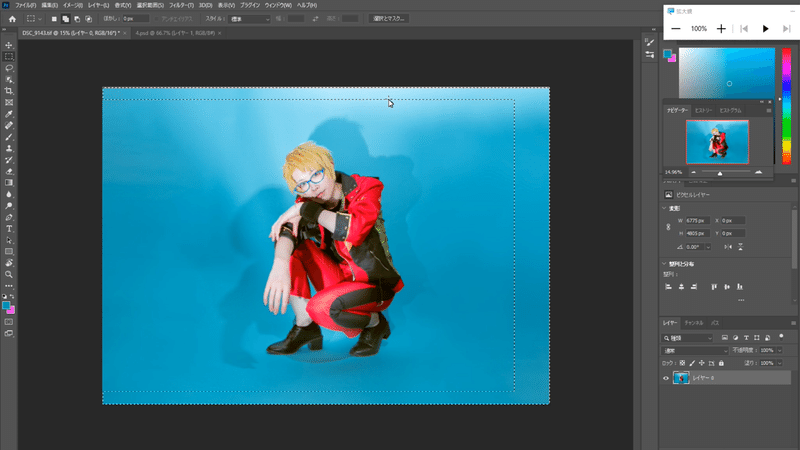800x450 pixels.
Task: Collapse the Transform section in Properties
Action: [664, 208]
